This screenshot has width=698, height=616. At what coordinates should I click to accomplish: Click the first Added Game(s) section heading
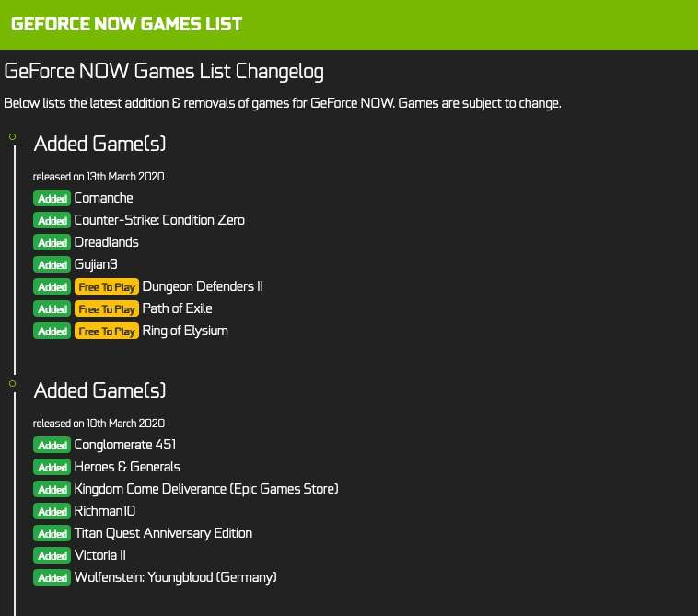[99, 144]
